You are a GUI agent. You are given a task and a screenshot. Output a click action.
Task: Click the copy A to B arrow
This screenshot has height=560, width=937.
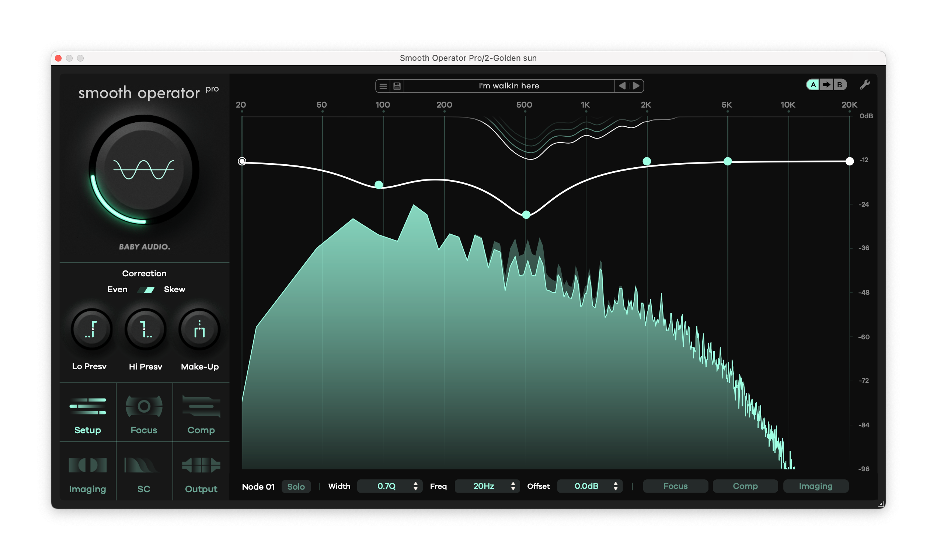point(826,84)
